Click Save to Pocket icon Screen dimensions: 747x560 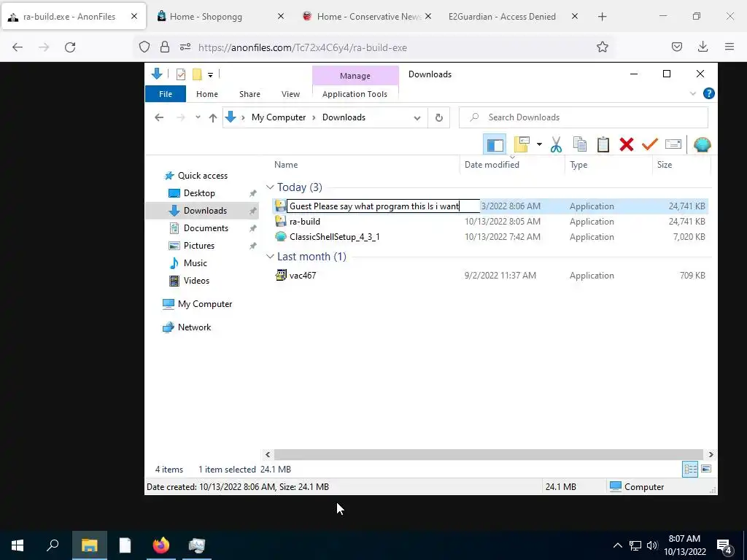pyautogui.click(x=676, y=47)
